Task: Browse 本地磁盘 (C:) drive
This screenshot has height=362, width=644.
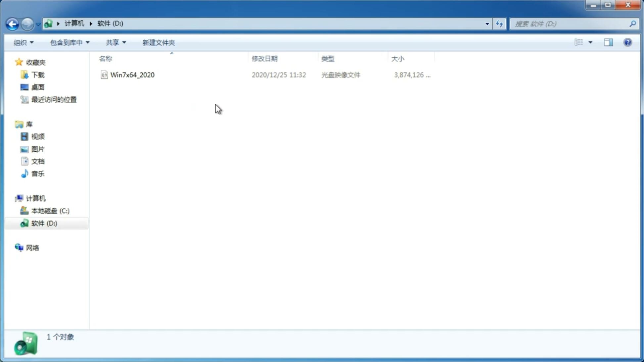Action: (50, 211)
